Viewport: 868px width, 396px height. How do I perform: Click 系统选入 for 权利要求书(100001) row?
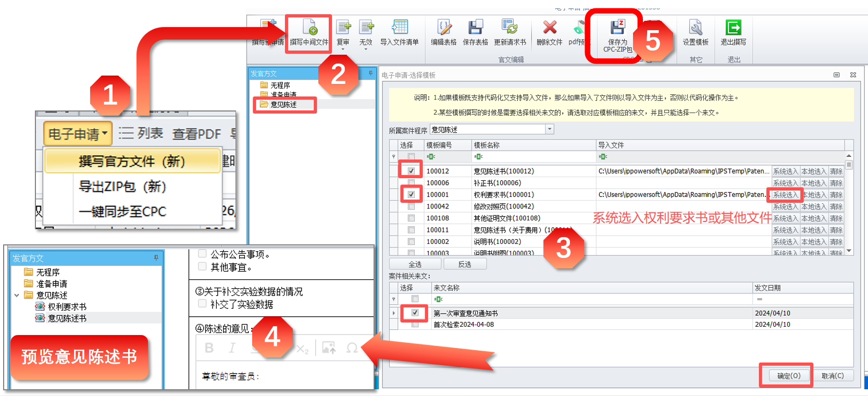coord(785,194)
